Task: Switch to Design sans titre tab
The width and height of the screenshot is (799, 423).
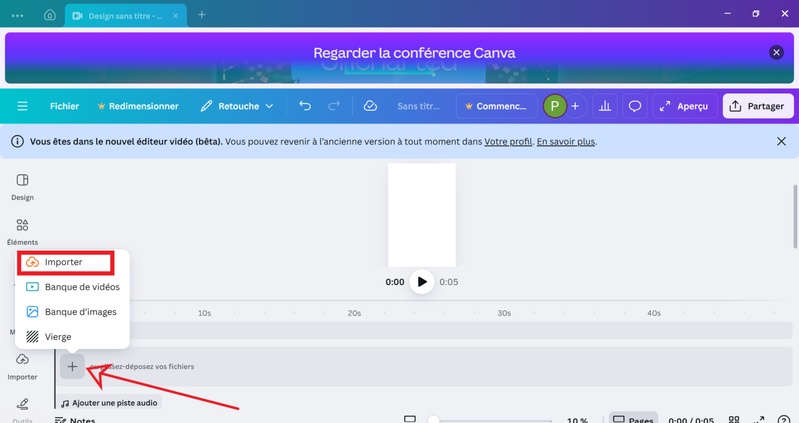Action: (125, 16)
